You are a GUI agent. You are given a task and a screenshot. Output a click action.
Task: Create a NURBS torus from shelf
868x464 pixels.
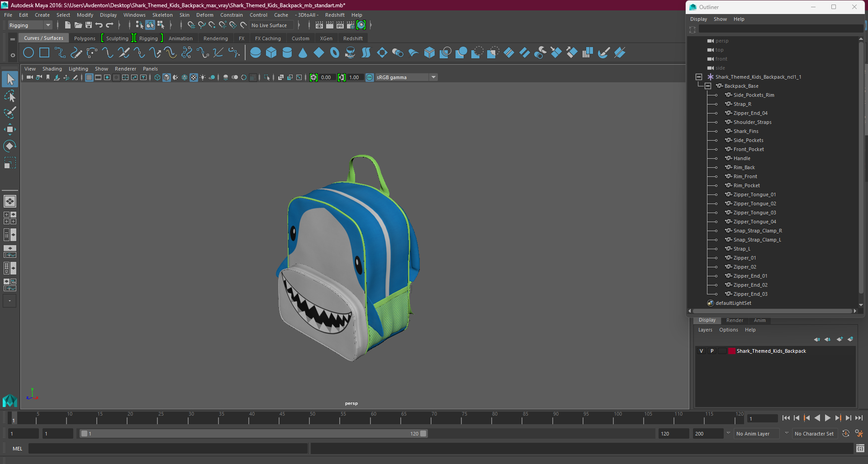coord(335,53)
